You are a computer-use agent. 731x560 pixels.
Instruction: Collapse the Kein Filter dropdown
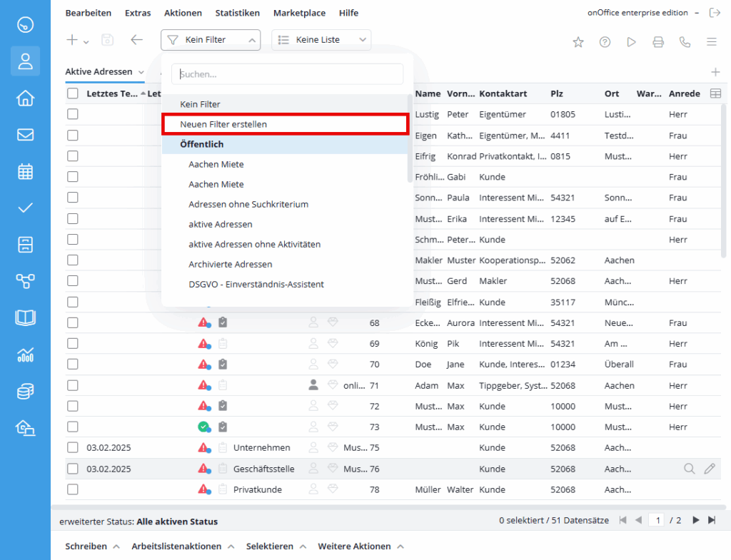(211, 40)
